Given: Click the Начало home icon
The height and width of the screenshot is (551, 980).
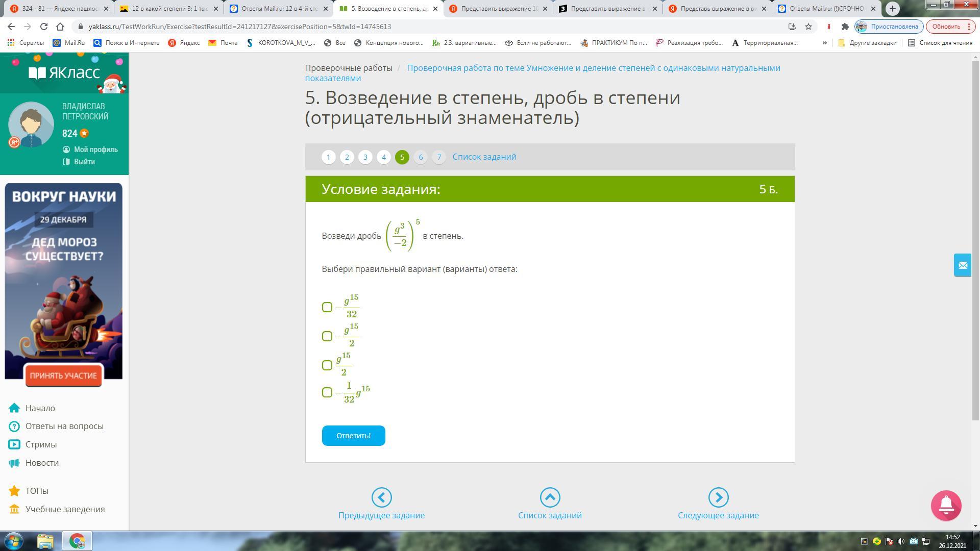Looking at the screenshot, I should coord(14,408).
